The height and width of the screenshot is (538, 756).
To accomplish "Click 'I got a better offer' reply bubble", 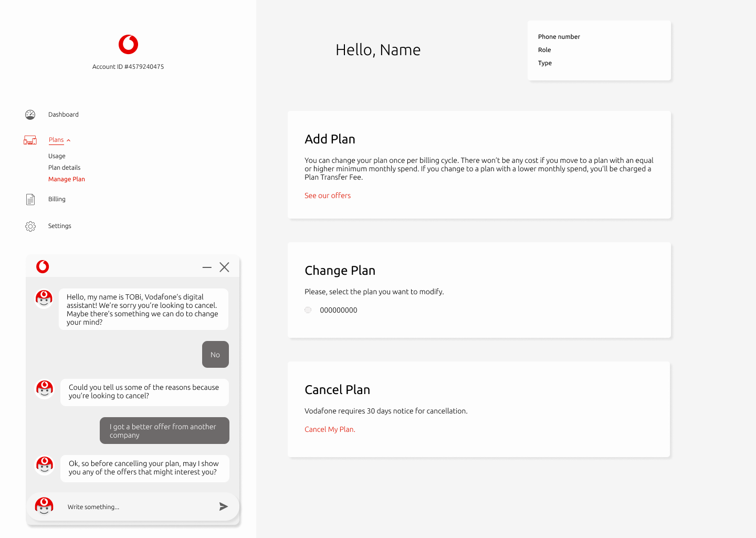I will pyautogui.click(x=164, y=431).
